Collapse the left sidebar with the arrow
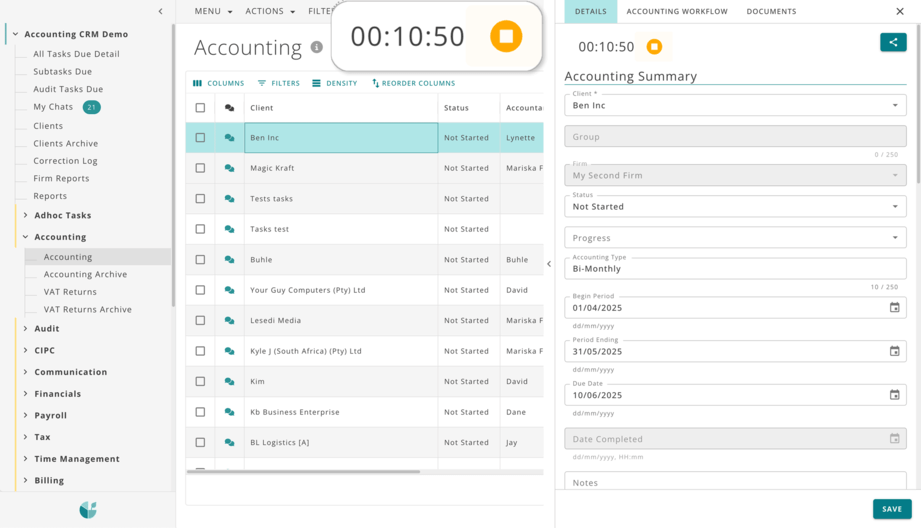921x528 pixels. tap(160, 12)
